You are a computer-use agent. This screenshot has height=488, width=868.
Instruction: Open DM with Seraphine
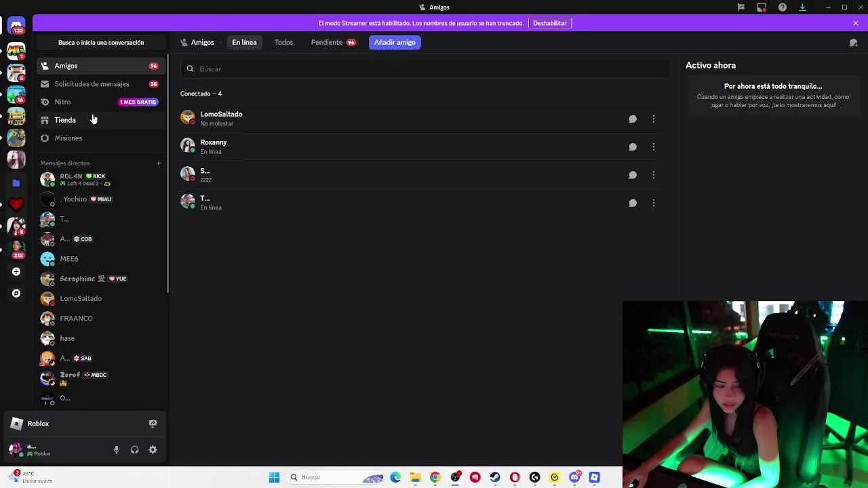(x=101, y=279)
